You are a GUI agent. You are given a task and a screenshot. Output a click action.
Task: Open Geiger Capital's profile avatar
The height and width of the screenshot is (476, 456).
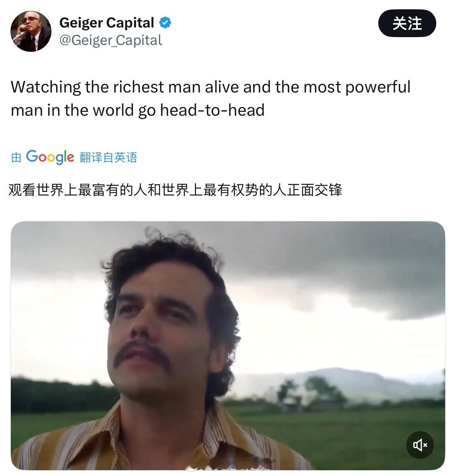tap(31, 31)
